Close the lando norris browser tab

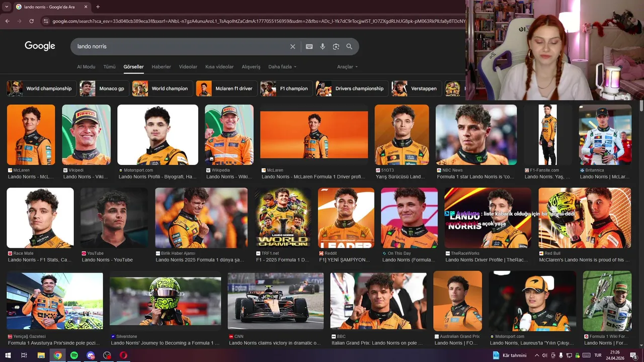click(x=86, y=7)
